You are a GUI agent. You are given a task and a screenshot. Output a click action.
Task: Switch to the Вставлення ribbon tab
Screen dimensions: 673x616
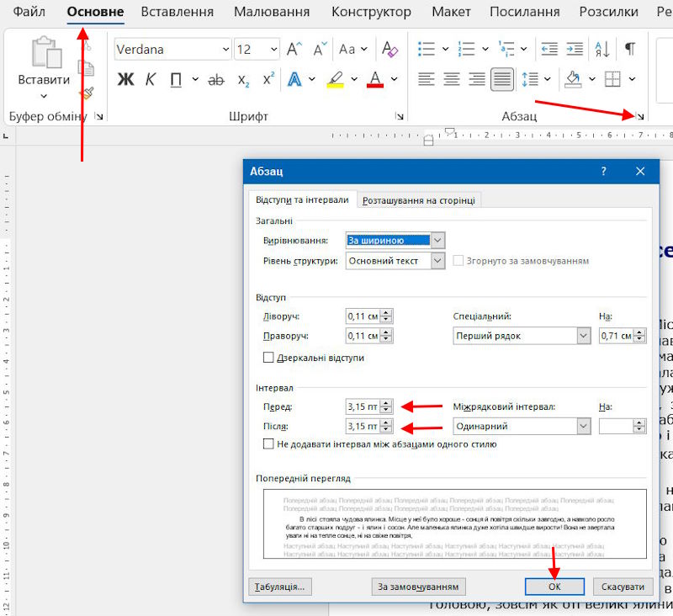coord(178,12)
